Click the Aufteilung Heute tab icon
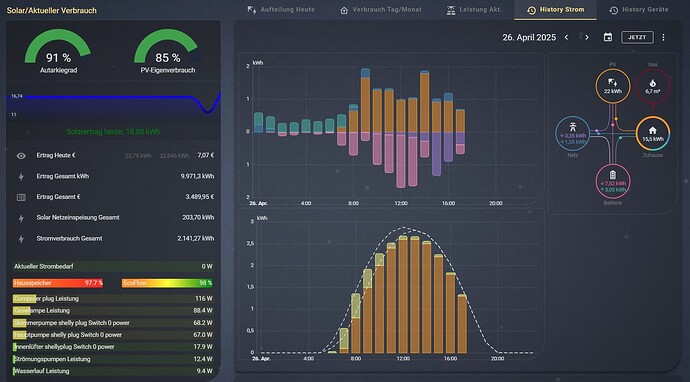The image size is (690, 382). click(252, 10)
